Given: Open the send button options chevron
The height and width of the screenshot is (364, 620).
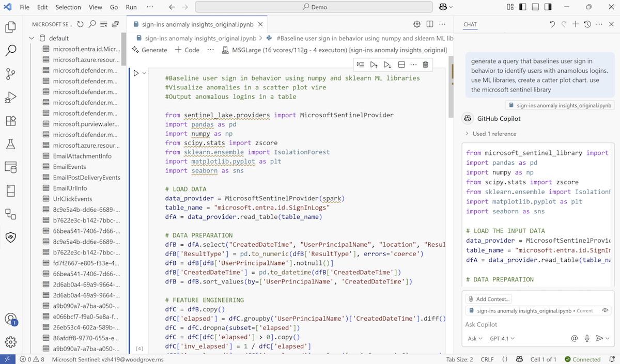Looking at the screenshot, I should (x=608, y=339).
